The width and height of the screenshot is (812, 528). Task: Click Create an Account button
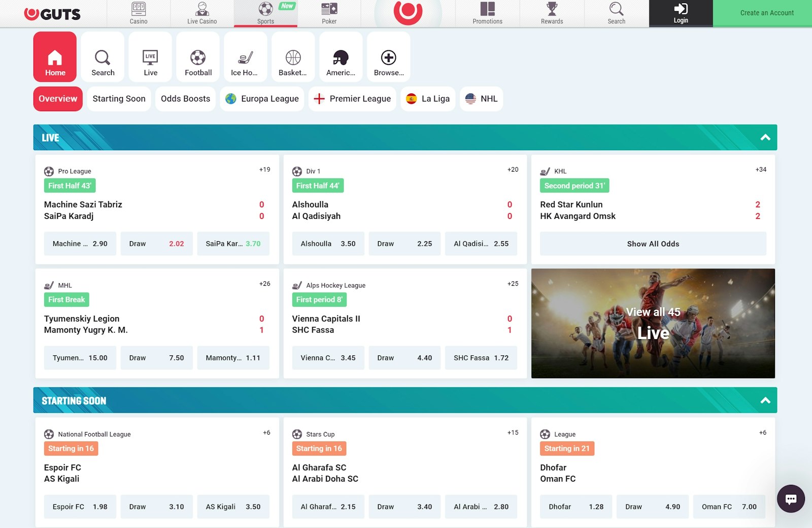[x=766, y=13]
